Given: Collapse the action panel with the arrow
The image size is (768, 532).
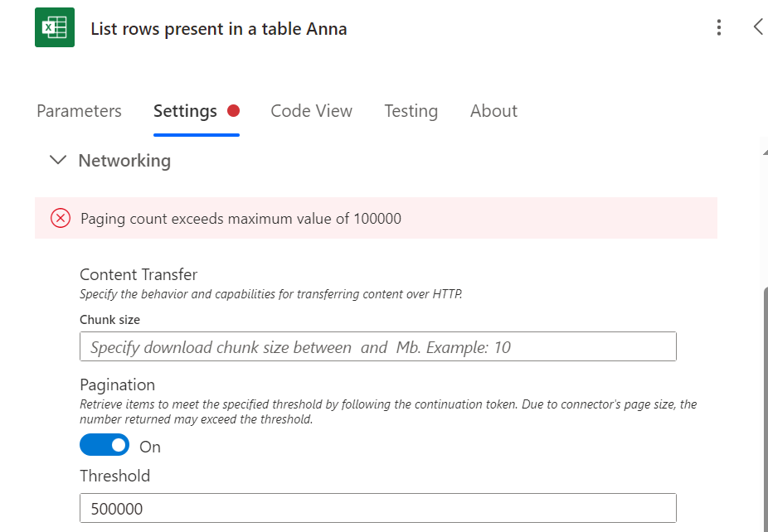Looking at the screenshot, I should click(757, 27).
